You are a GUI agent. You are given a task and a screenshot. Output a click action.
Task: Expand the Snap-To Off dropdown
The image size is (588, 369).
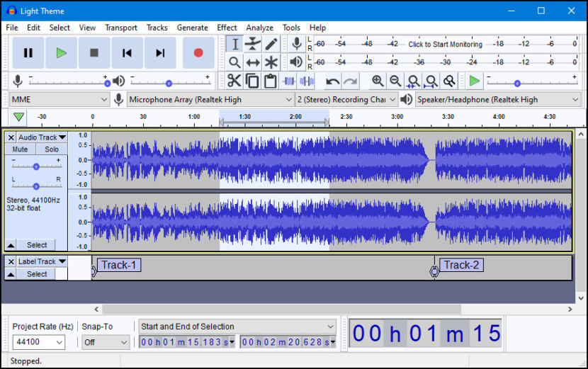coord(104,343)
